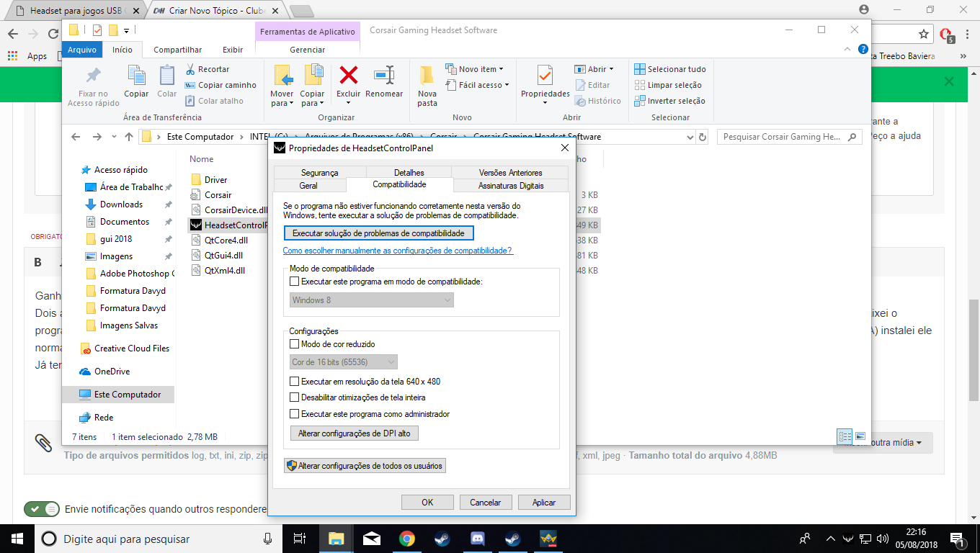Click the attachment paperclip icon in forum
Screen dimensions: 980x553
(x=43, y=442)
